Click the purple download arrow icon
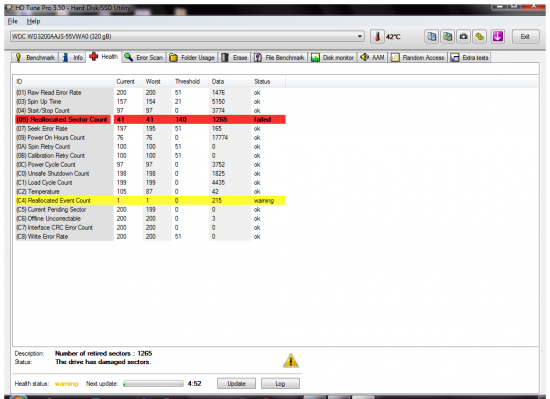The height and width of the screenshot is (399, 550). click(x=498, y=36)
